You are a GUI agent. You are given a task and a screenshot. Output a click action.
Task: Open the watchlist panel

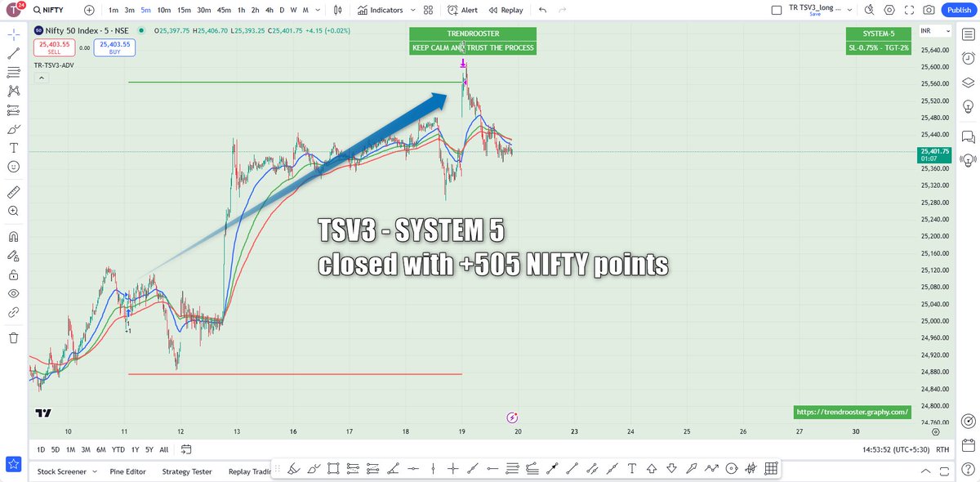point(968,35)
